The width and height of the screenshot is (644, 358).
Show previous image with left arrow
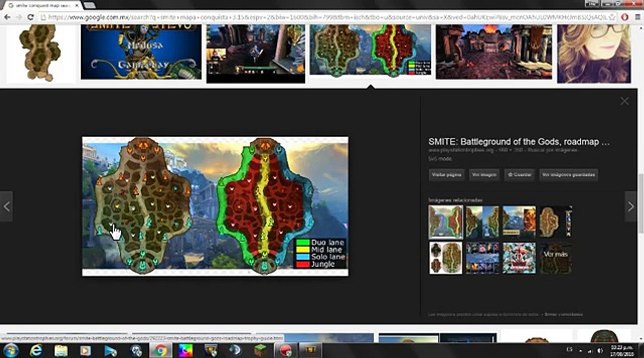(x=6, y=206)
